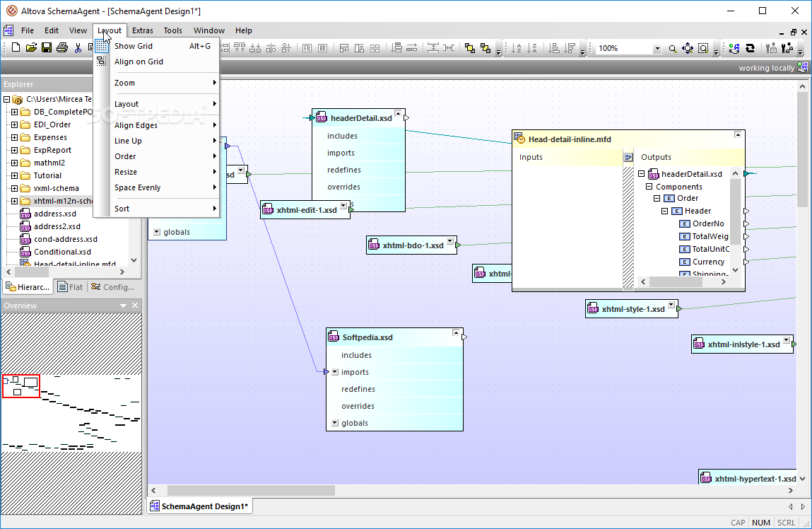The image size is (812, 529).
Task: Open the Overview panel dropdown arrow
Action: coord(123,306)
